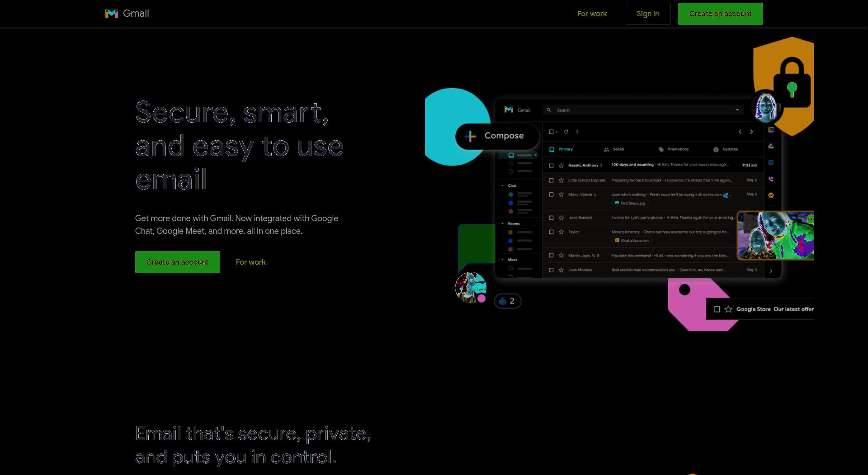Screen dimensions: 868x475
Task: Star the Mom, Valerie email
Action: [561, 195]
